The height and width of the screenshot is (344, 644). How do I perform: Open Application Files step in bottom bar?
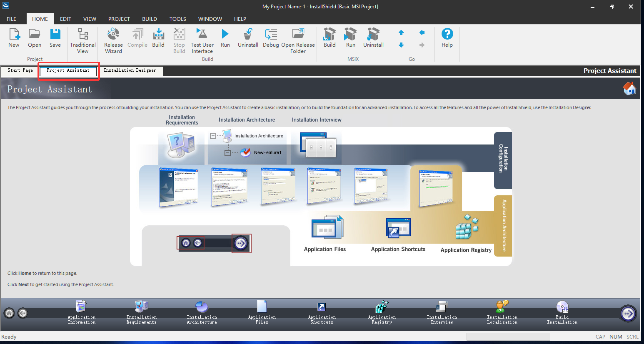(262, 312)
